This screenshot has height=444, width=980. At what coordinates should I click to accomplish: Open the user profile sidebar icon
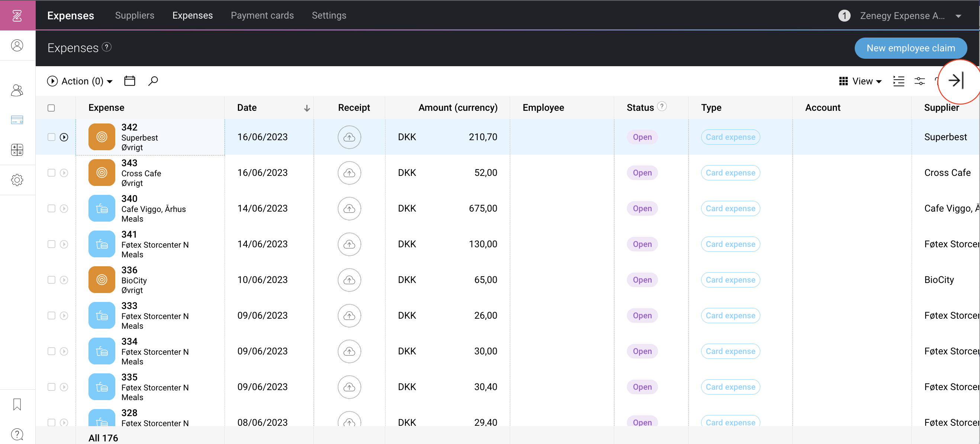point(17,45)
